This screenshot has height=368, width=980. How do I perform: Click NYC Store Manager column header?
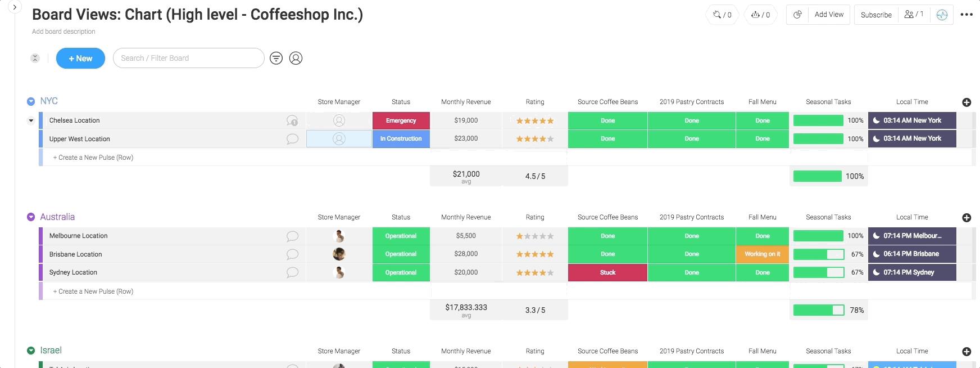(x=339, y=102)
